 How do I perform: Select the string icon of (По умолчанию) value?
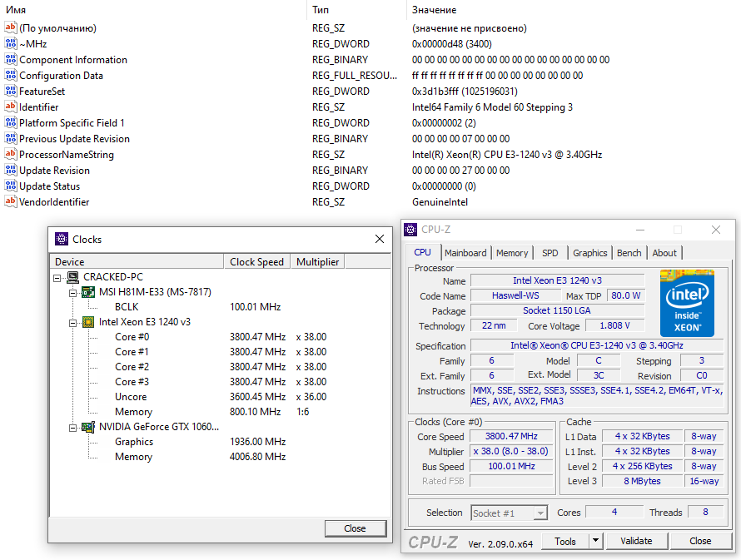10,27
